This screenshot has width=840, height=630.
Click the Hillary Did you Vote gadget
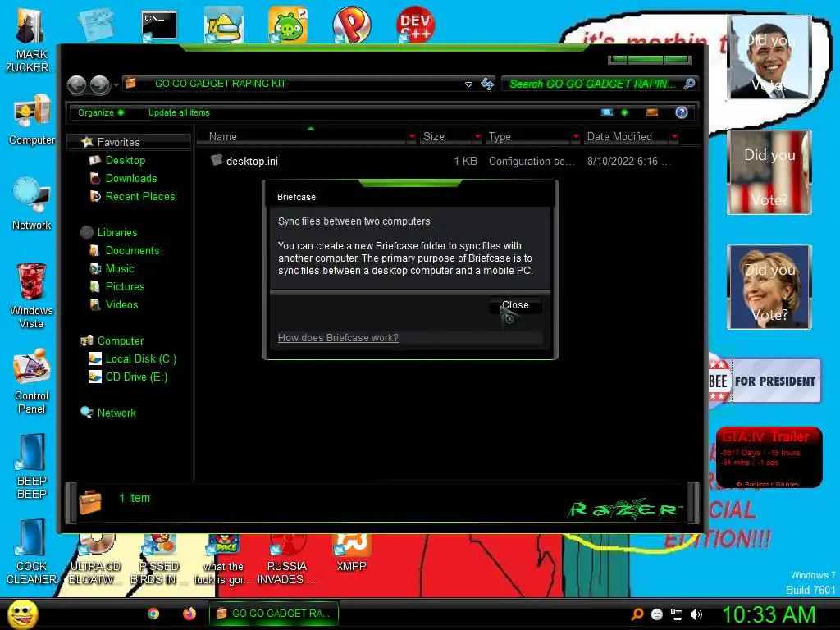769,286
